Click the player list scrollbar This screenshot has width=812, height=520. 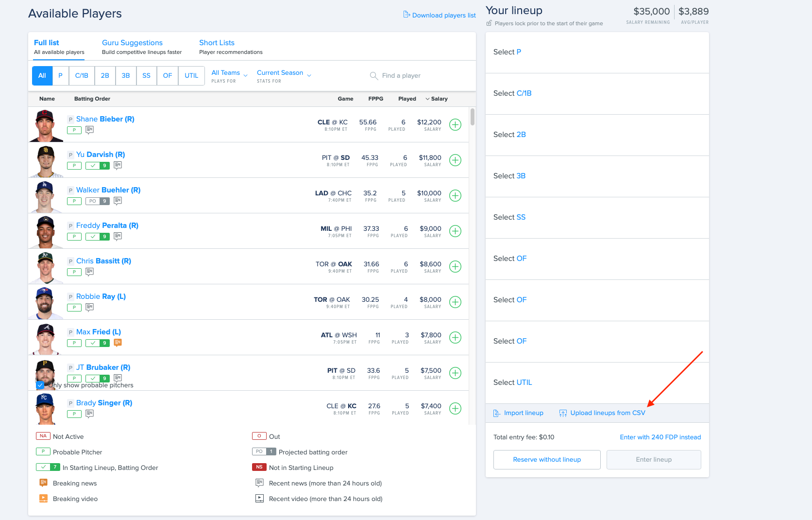(x=473, y=117)
